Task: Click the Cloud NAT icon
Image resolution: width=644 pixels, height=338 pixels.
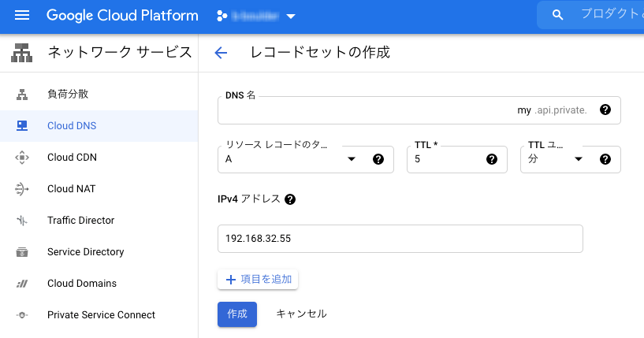Action: click(22, 189)
